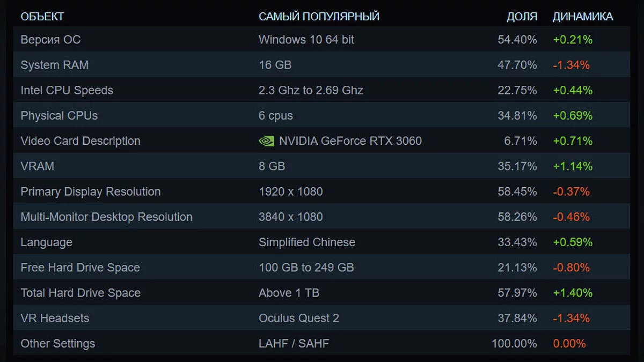This screenshot has height=362, width=644.
Task: Click the САМЫЙ ПОПУЛЯРНЫЙ column header
Action: click(319, 17)
